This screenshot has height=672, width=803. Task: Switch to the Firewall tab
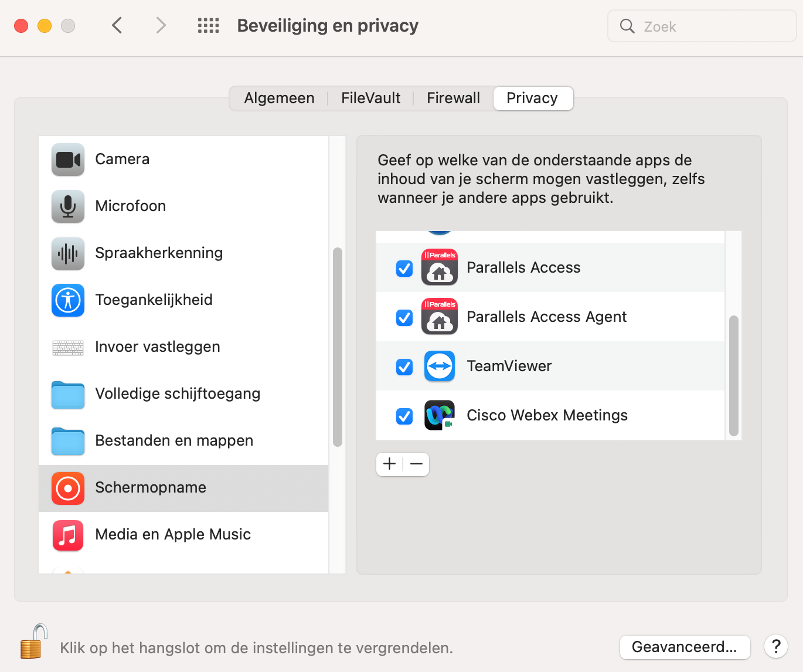(x=453, y=98)
